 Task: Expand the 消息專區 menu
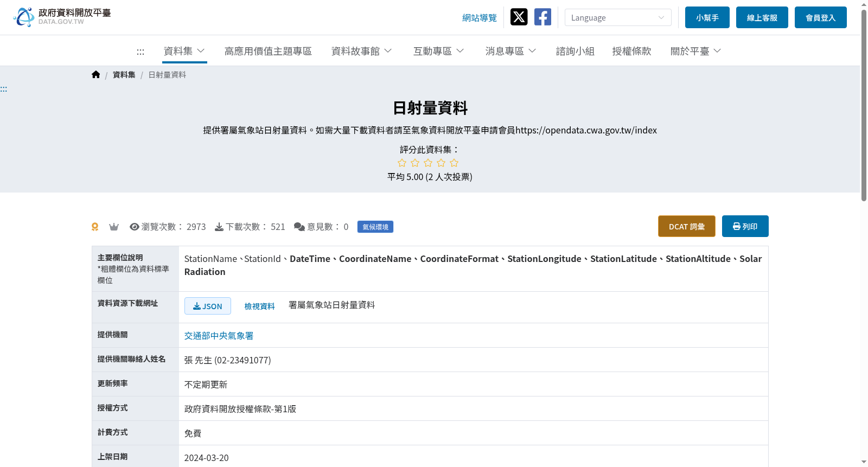pyautogui.click(x=511, y=51)
